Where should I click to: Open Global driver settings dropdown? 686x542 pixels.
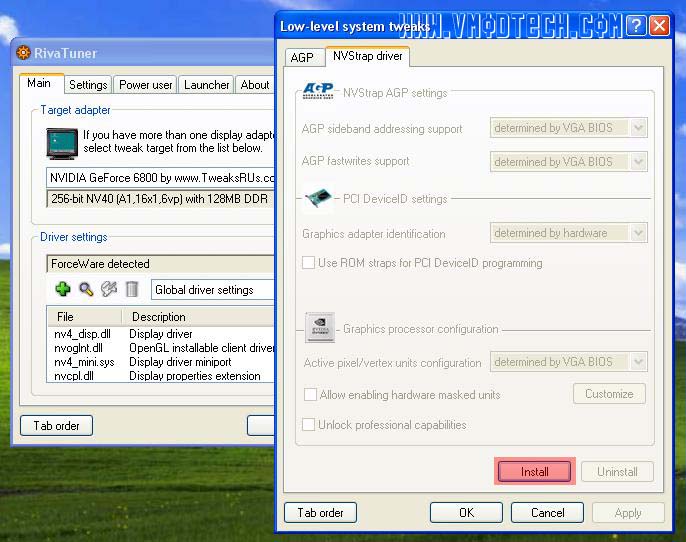click(213, 290)
